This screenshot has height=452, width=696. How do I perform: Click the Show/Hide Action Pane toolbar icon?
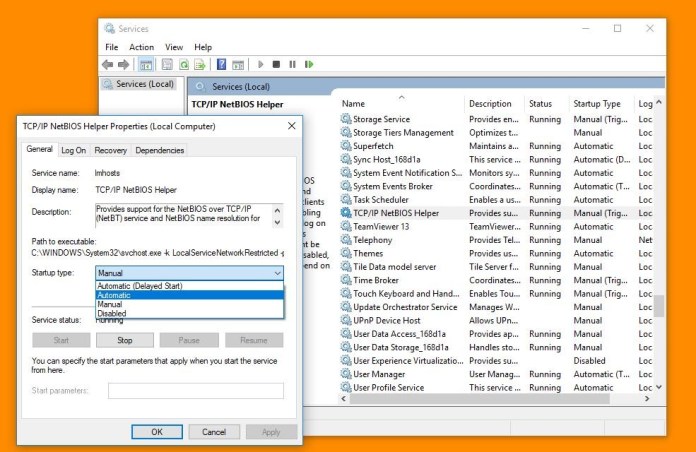tap(238, 65)
